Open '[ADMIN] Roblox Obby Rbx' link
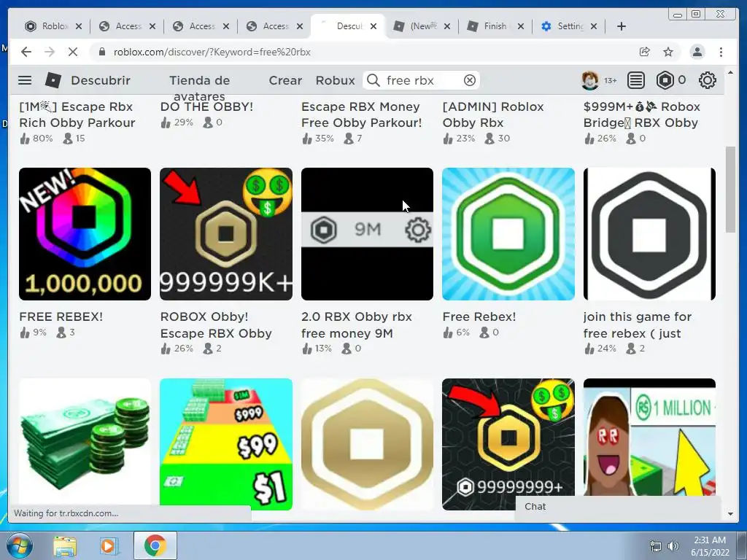The width and height of the screenshot is (747, 560). pos(493,114)
